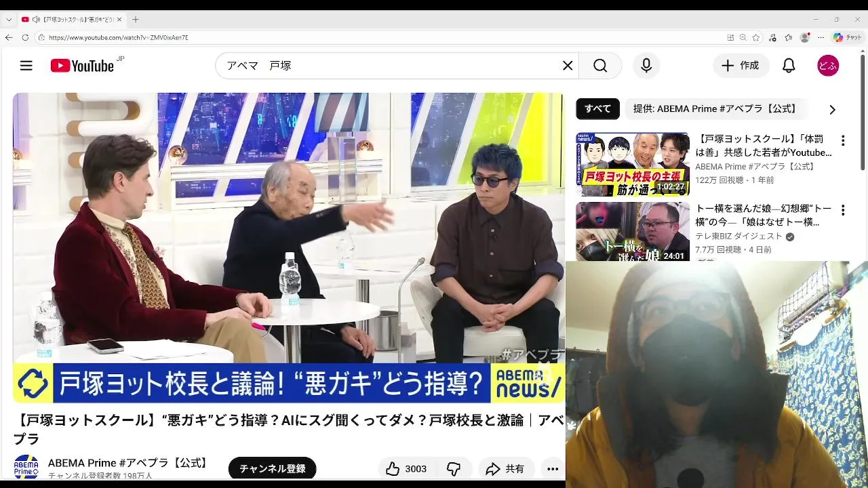Reload the page with refresh icon
The image size is (868, 488).
pyautogui.click(x=25, y=37)
